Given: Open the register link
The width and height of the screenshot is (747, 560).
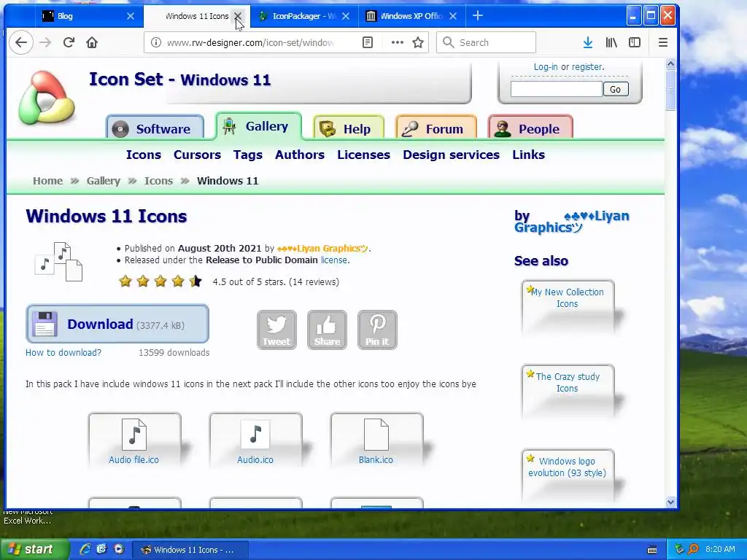Looking at the screenshot, I should [x=587, y=66].
